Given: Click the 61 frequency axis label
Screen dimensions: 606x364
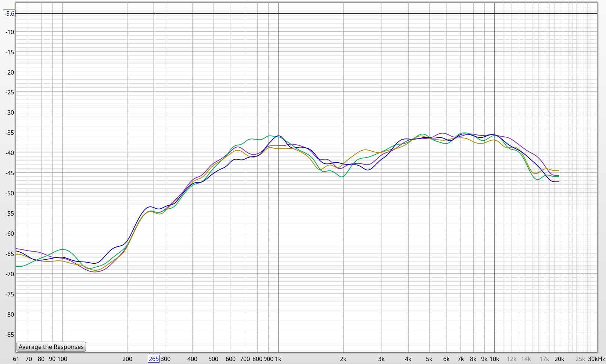Looking at the screenshot, I should tap(16, 359).
